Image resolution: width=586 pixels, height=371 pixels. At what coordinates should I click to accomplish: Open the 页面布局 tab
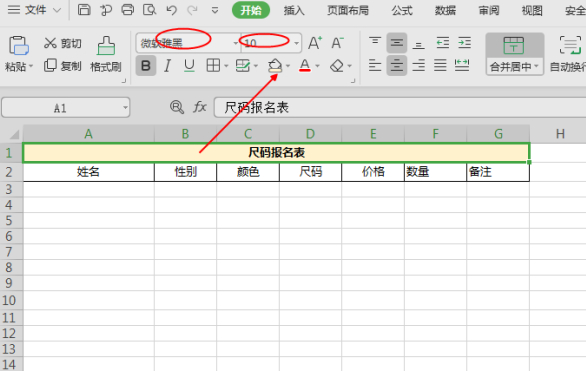pyautogui.click(x=348, y=10)
